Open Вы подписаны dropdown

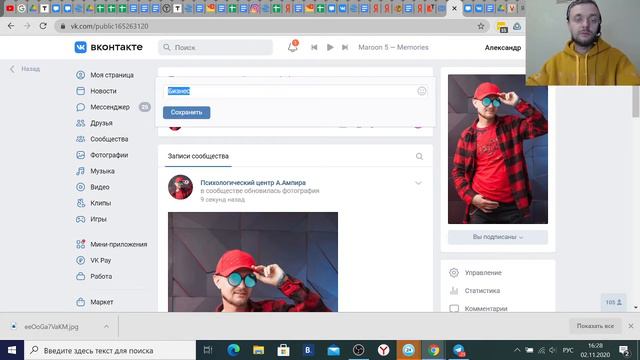(x=498, y=237)
